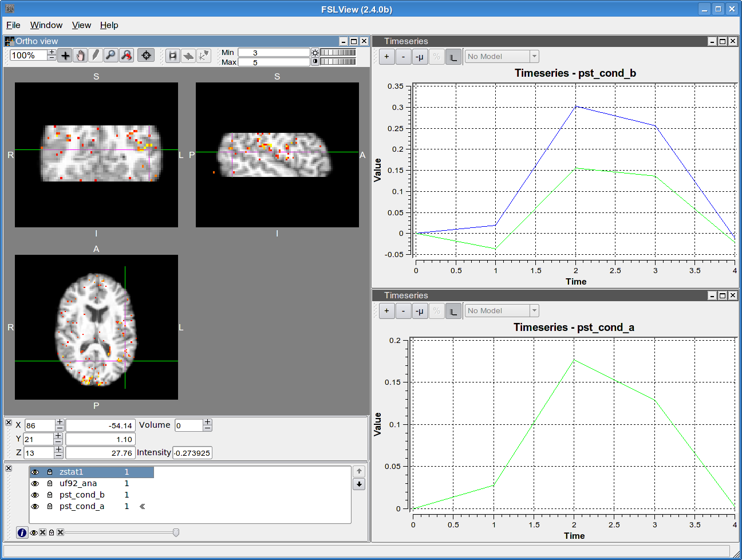Select the crosshair cursor tool in Ortho view
Screen dimensions: 742x560
[65, 56]
